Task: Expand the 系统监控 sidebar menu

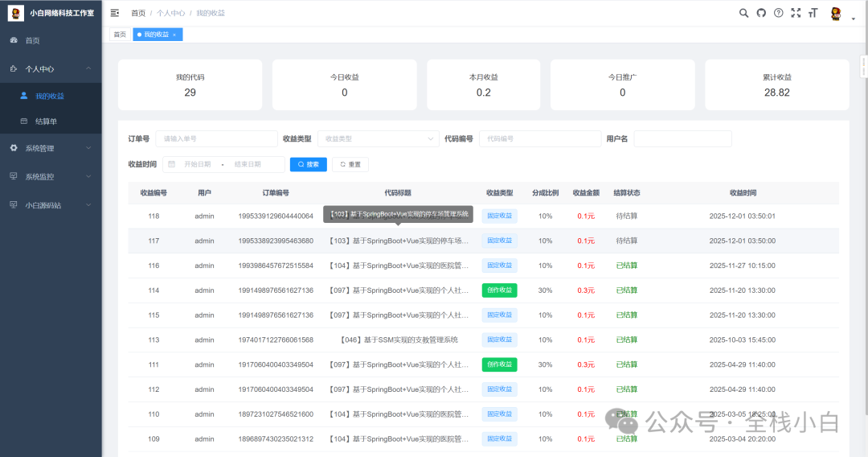Action: 51,176
